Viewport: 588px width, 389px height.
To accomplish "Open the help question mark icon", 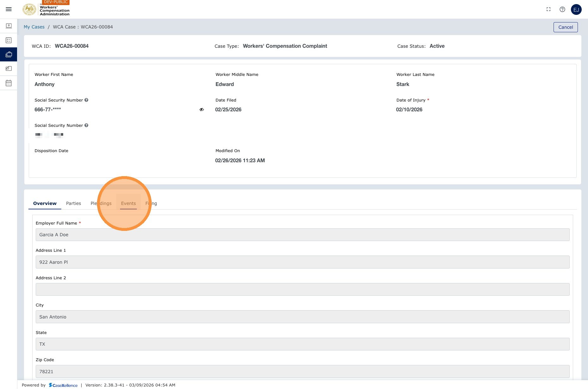I will [x=562, y=9].
